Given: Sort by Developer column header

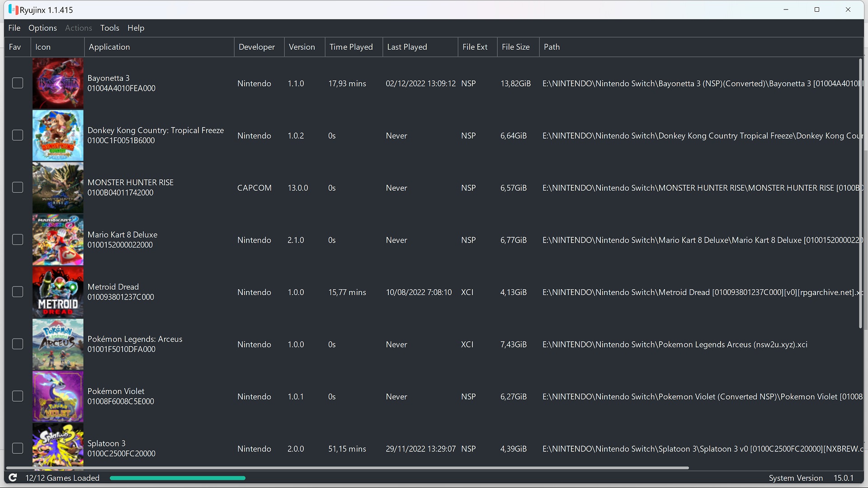Looking at the screenshot, I should (259, 47).
